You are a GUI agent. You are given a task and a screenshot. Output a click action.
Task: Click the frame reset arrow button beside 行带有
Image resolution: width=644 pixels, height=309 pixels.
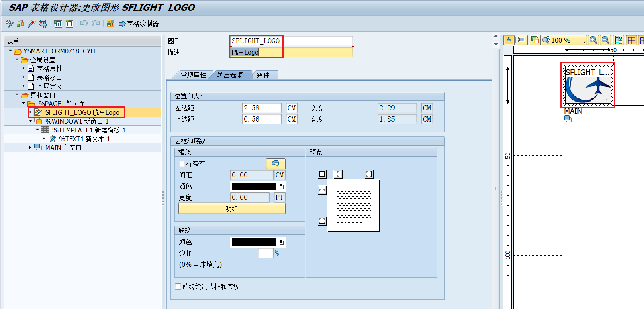click(276, 163)
